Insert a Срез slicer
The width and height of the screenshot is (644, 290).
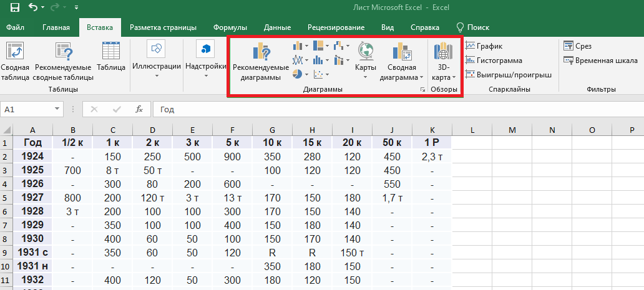coord(577,46)
